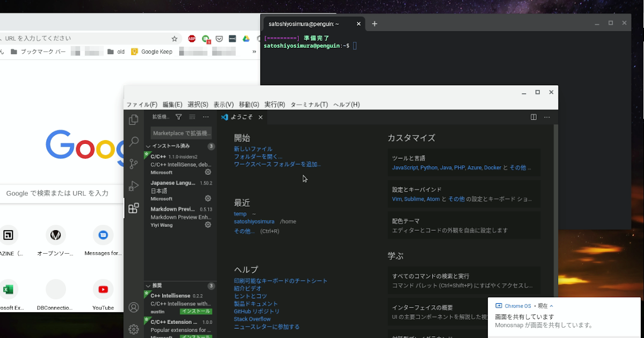Open the DBConnectio shortcut tile

(55, 295)
